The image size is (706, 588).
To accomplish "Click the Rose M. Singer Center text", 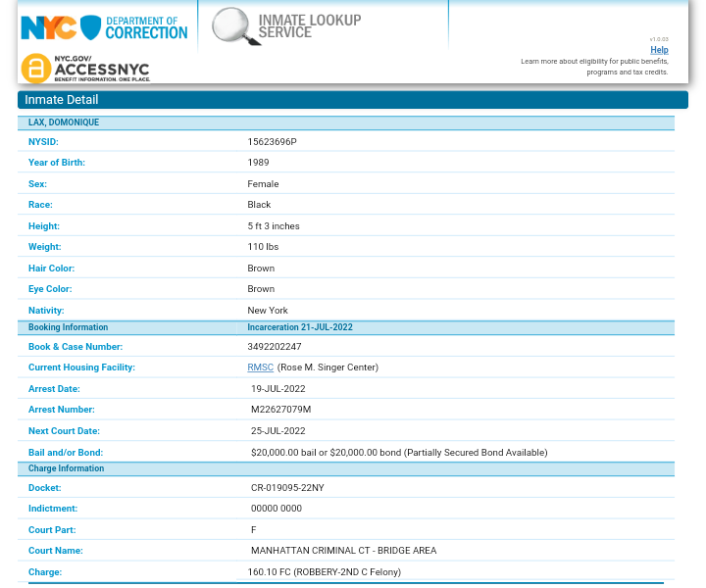I will pyautogui.click(x=328, y=367).
